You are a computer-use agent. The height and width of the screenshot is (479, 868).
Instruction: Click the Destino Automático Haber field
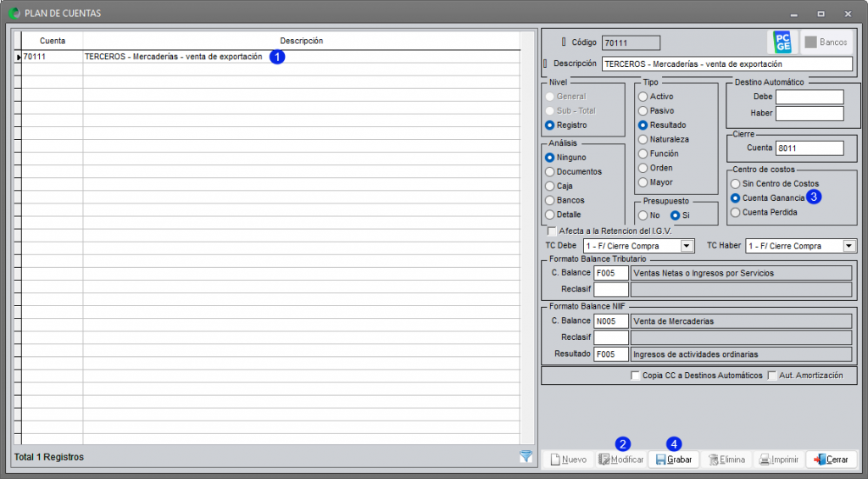tap(810, 114)
